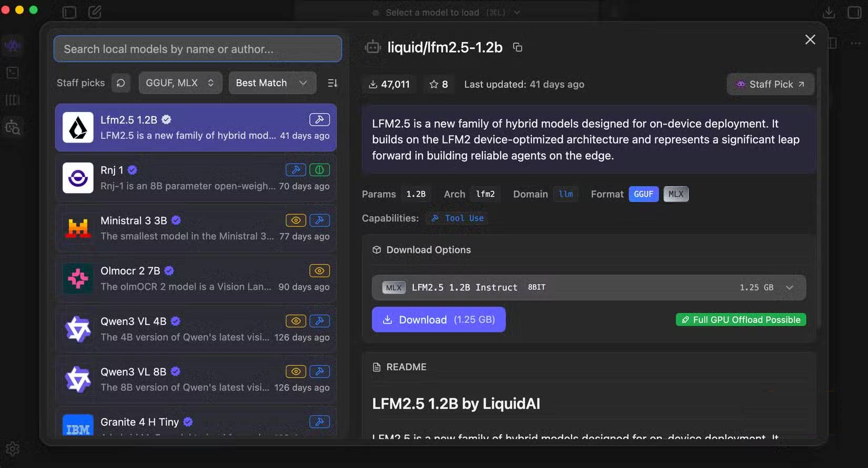The image size is (868, 468).
Task: Open the Discover model search sidebar icon
Action: pyautogui.click(x=13, y=127)
